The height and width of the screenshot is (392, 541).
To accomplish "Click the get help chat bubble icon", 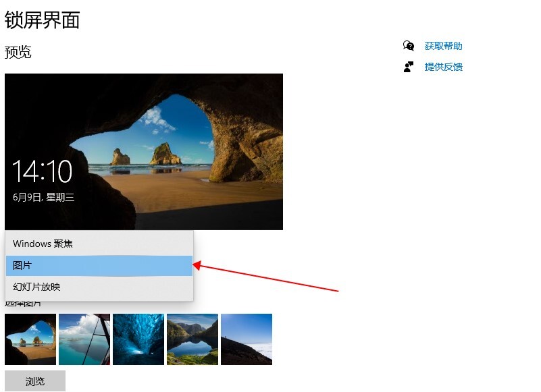I will click(409, 45).
